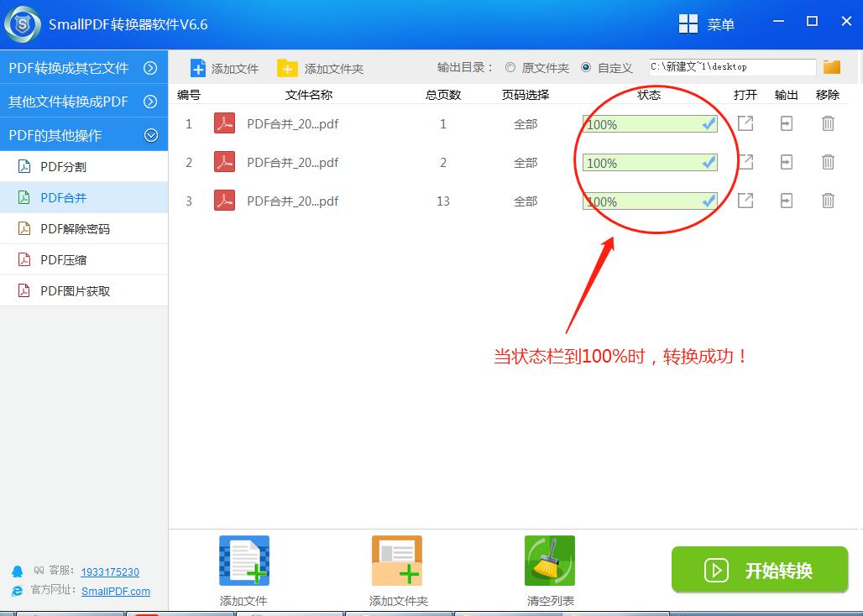
Task: Click the 输出 icon for the second file
Action: [786, 162]
